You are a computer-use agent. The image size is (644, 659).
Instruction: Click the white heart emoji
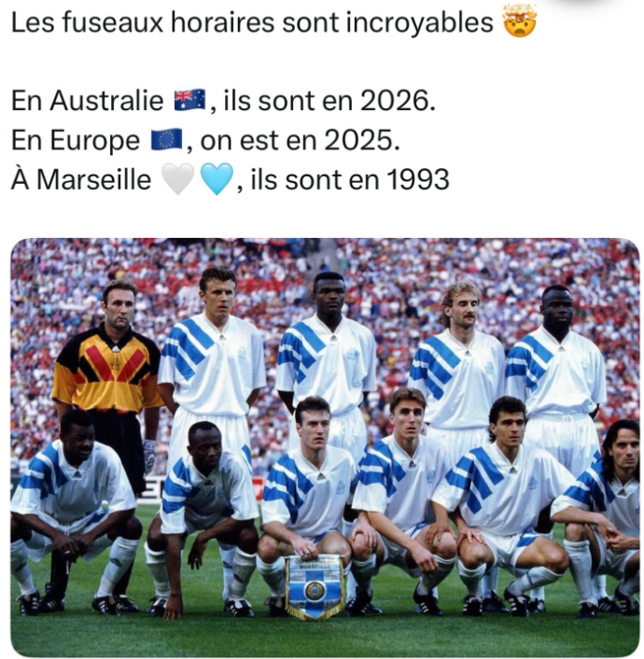click(x=178, y=179)
